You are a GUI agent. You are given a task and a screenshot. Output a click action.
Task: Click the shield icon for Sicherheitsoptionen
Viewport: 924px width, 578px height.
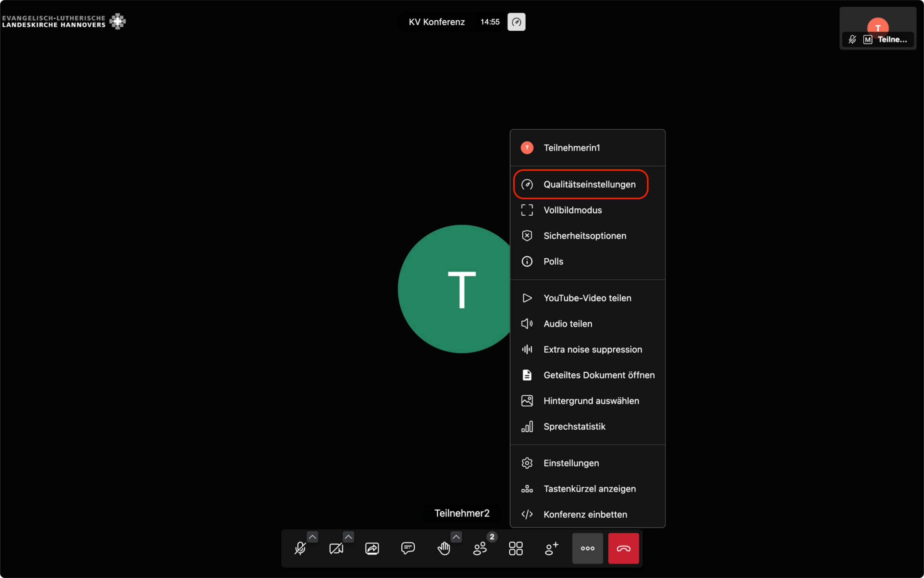[527, 236]
